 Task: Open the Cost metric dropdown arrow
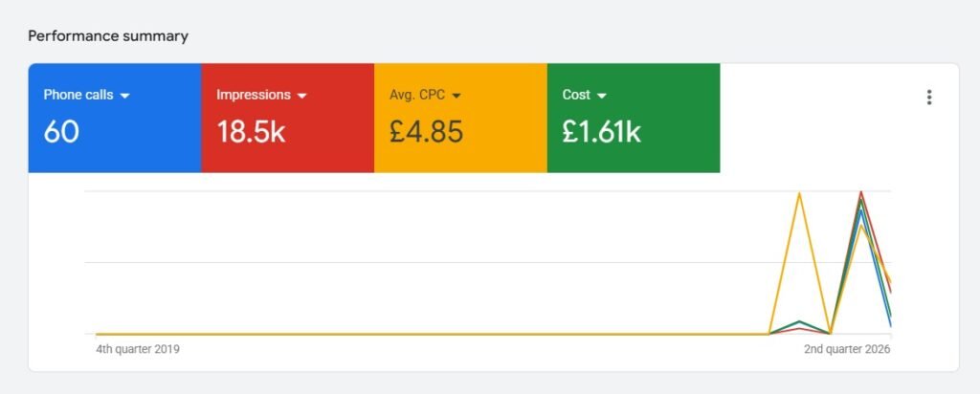point(602,96)
